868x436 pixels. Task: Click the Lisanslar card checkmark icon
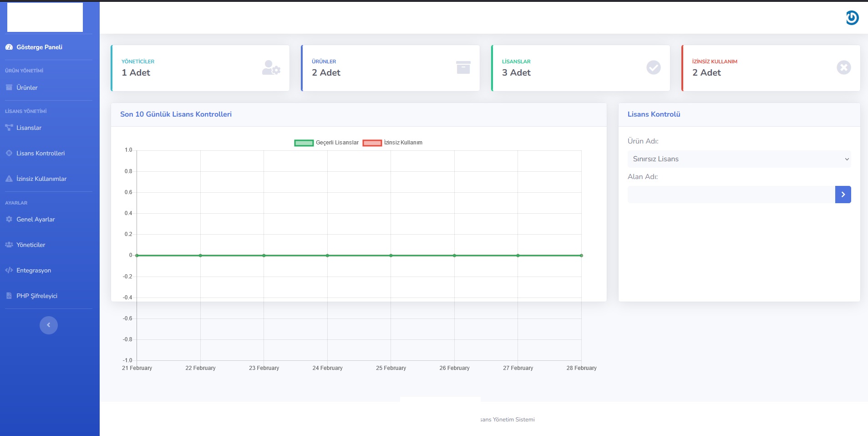654,67
